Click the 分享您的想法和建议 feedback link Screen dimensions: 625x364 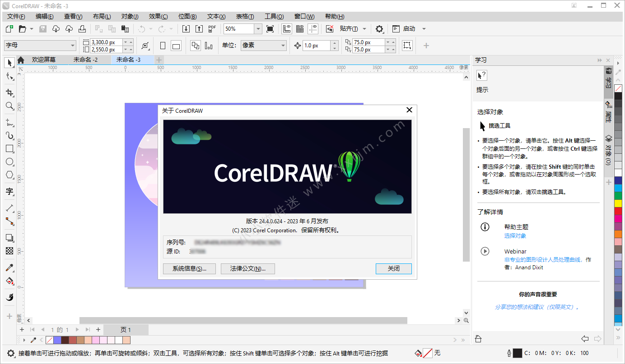(x=537, y=307)
